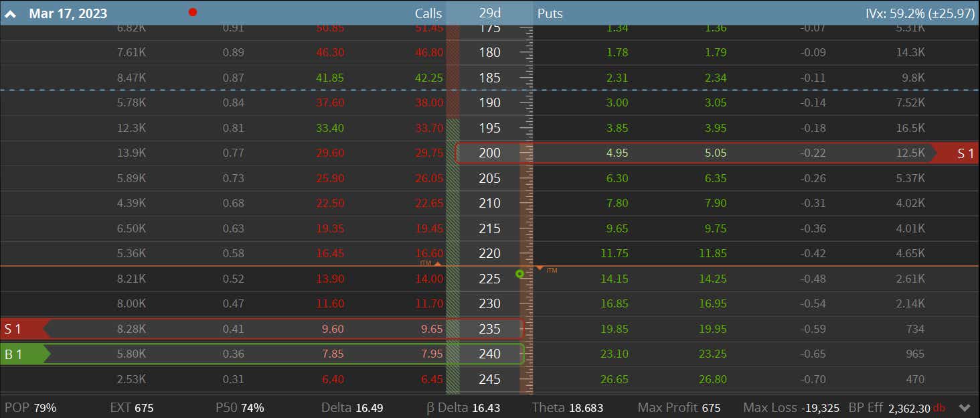
Task: Collapse the Mar 17, 2023 expiration chevron
Action: [11, 13]
